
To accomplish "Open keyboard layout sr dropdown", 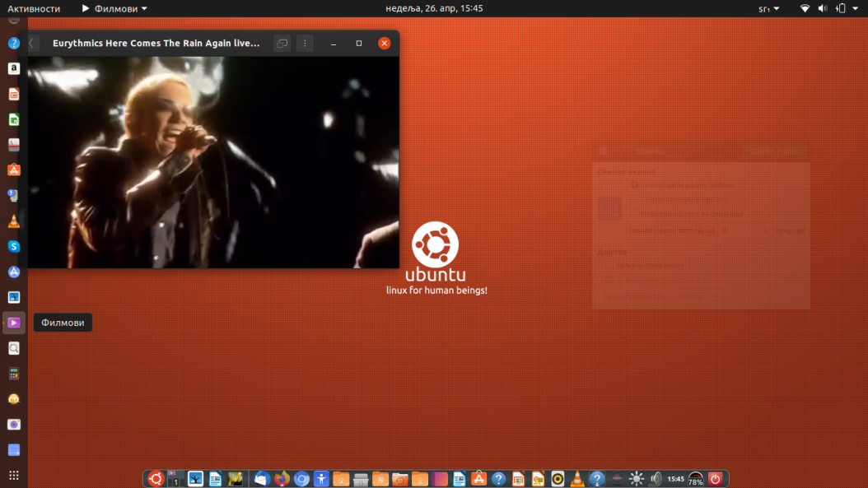I will click(x=768, y=8).
